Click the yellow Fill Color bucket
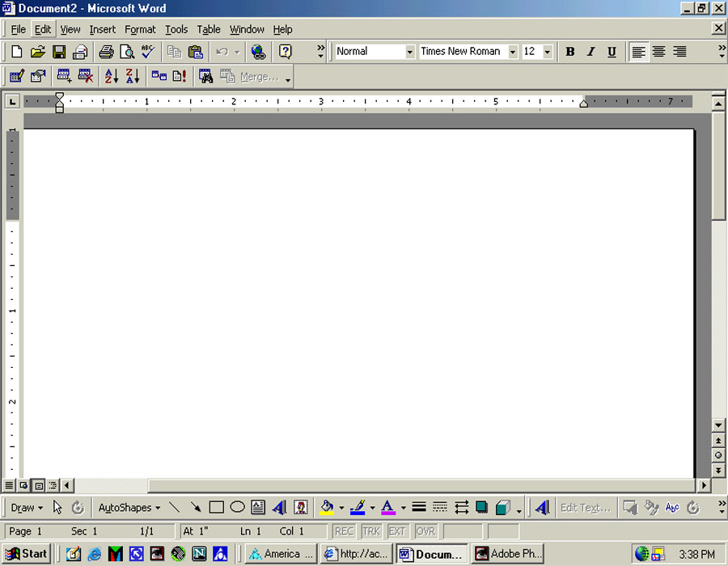The image size is (728, 566). 327,508
